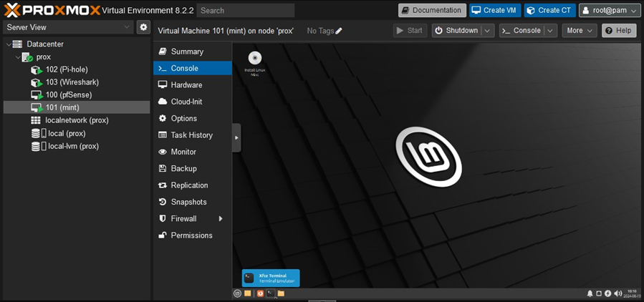The height and width of the screenshot is (302, 644).
Task: Open the Mint start menu icon
Action: [x=238, y=293]
